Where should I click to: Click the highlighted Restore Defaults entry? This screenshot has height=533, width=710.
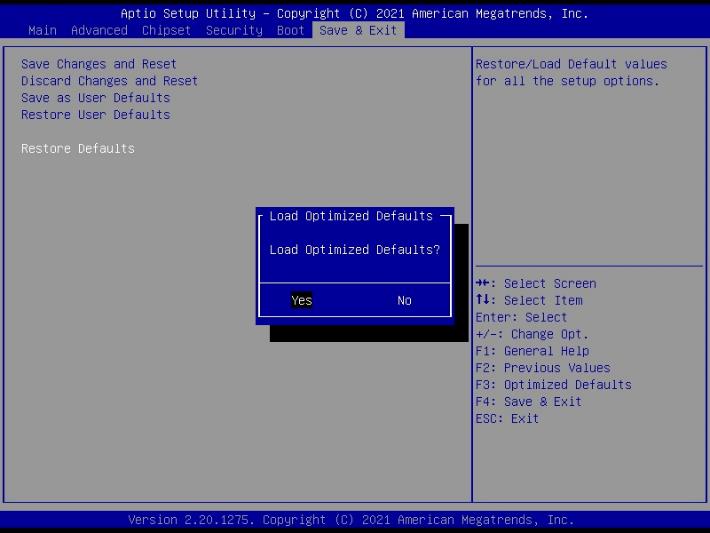click(x=78, y=149)
